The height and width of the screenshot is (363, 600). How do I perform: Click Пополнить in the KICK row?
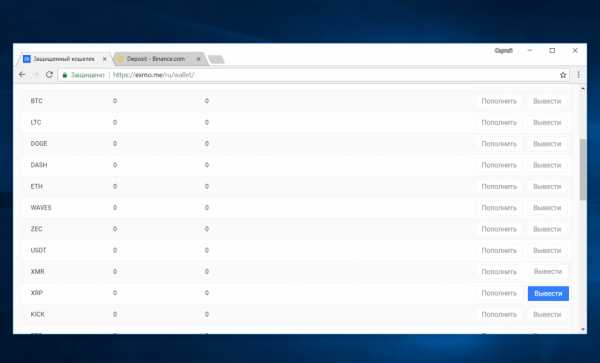(x=499, y=314)
